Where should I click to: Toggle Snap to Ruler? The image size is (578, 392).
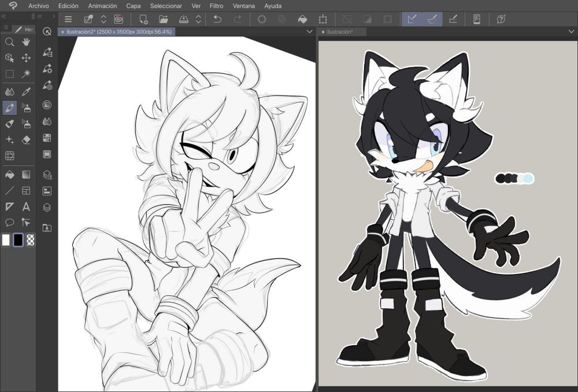pos(412,19)
